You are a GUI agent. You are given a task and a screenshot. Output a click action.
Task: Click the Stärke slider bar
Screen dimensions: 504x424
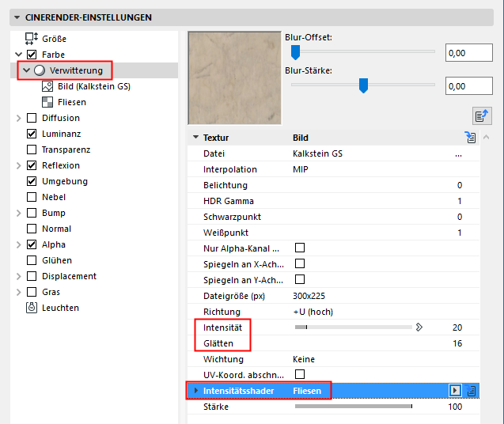tap(354, 407)
